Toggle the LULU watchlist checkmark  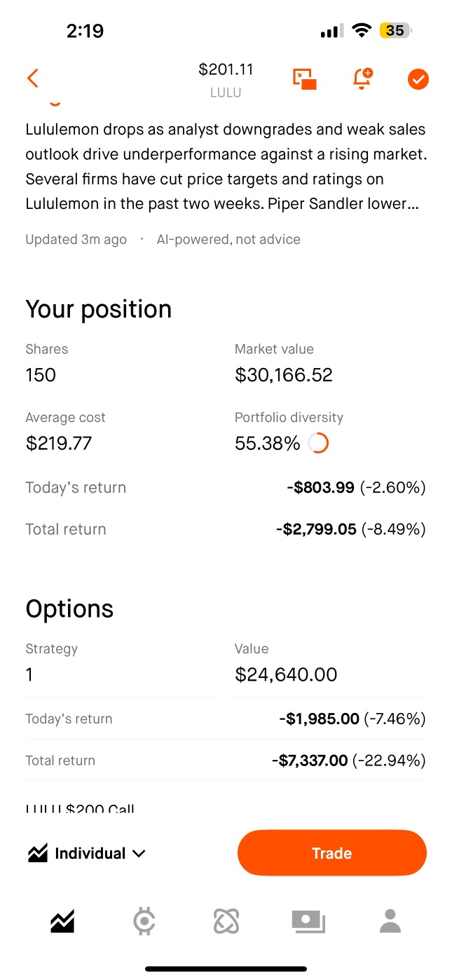pyautogui.click(x=418, y=79)
